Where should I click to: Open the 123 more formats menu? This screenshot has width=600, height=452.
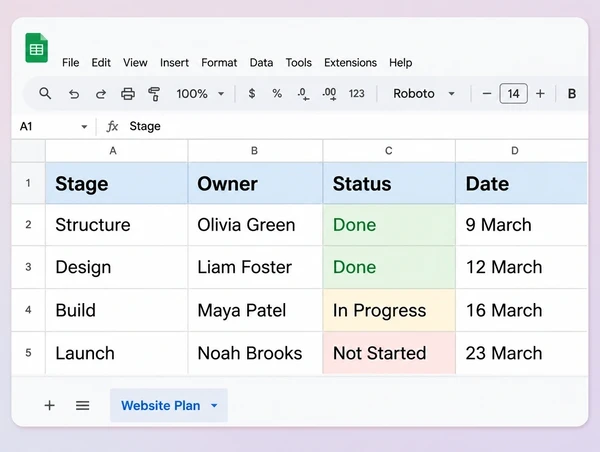coord(356,94)
